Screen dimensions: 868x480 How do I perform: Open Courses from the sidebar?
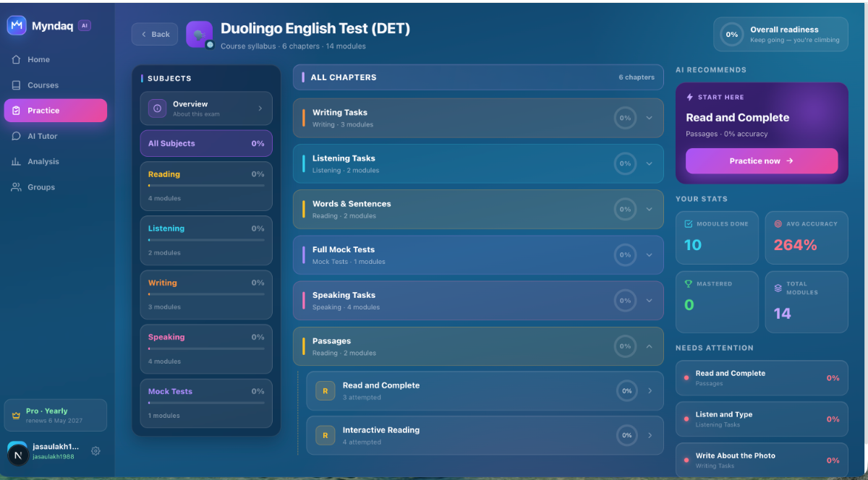point(56,85)
